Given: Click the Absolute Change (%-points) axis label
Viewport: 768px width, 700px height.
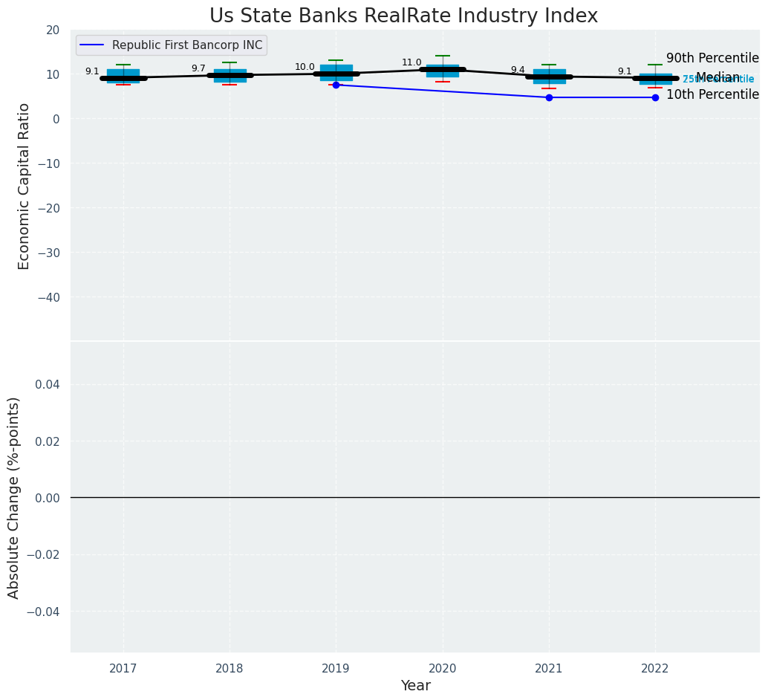Looking at the screenshot, I should [x=14, y=497].
